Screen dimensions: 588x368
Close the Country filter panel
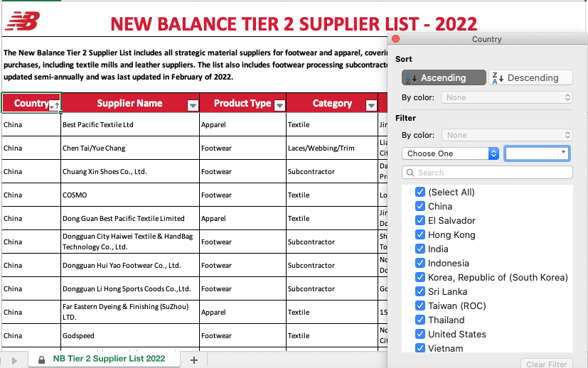click(x=396, y=39)
